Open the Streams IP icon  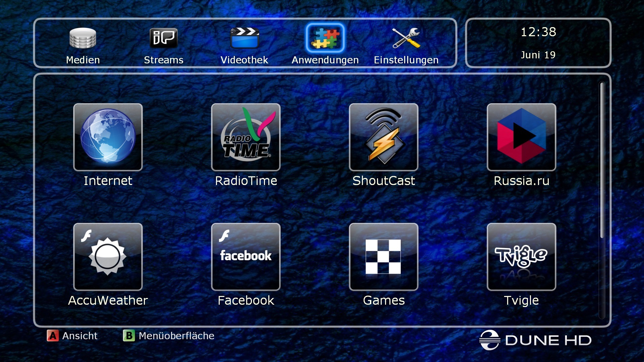[x=163, y=38]
